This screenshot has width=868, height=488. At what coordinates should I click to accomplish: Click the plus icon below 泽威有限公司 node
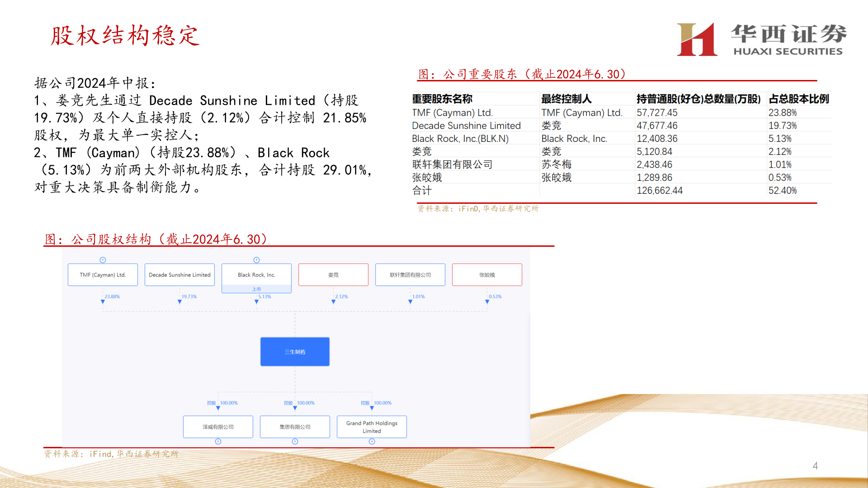(x=218, y=441)
